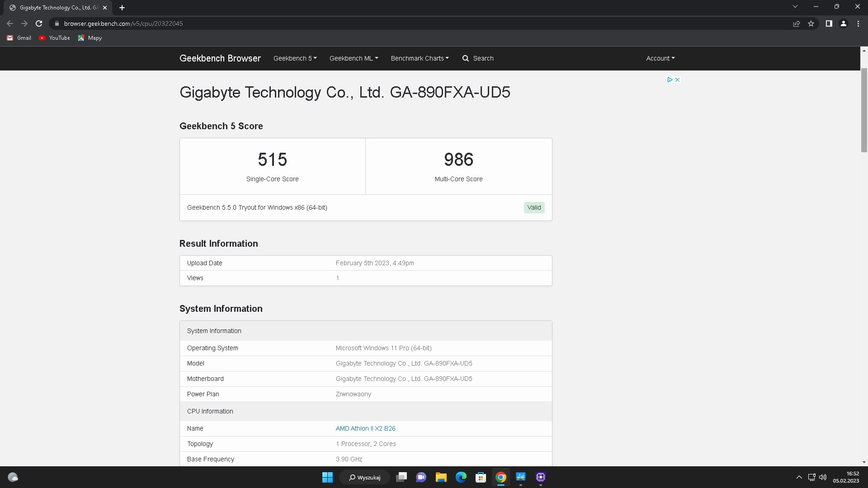Open the volume tray icon
Viewport: 868px width, 488px height.
[823, 477]
